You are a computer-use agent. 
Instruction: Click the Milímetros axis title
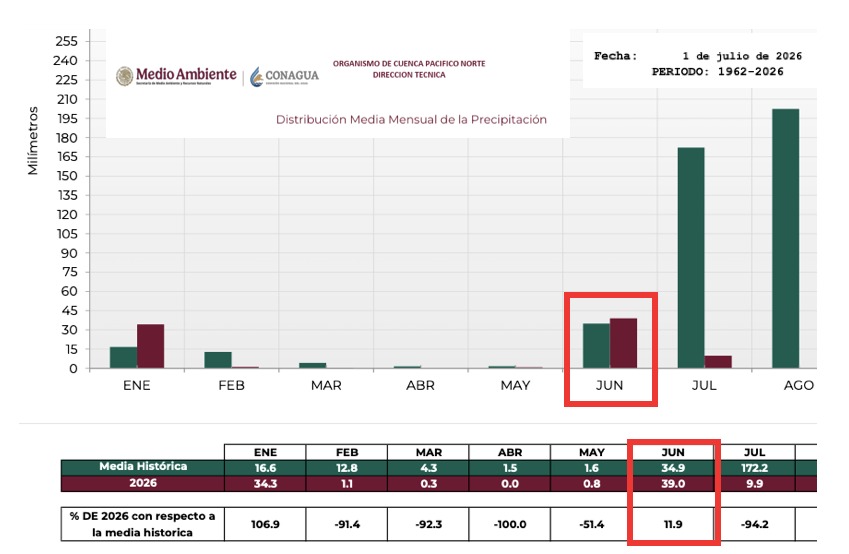coord(33,141)
